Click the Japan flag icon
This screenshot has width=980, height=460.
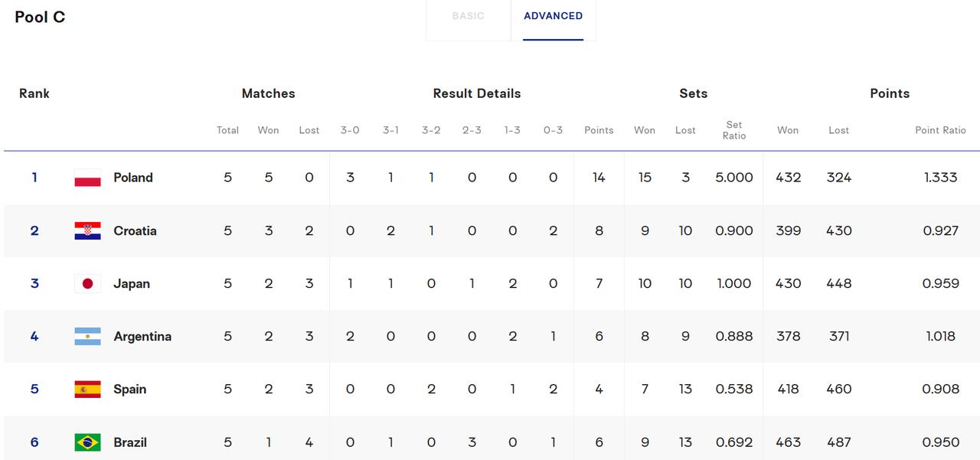click(x=87, y=283)
